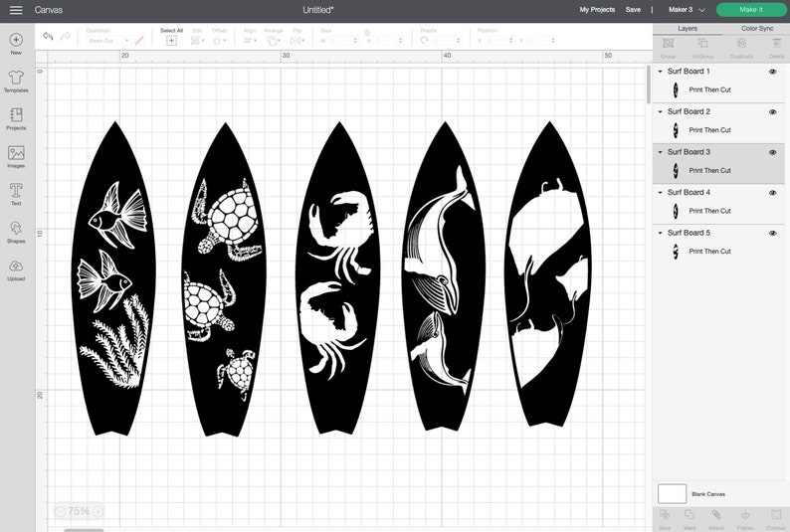Select the sea turtle surfboard on canvas
The image size is (790, 532).
click(x=224, y=279)
